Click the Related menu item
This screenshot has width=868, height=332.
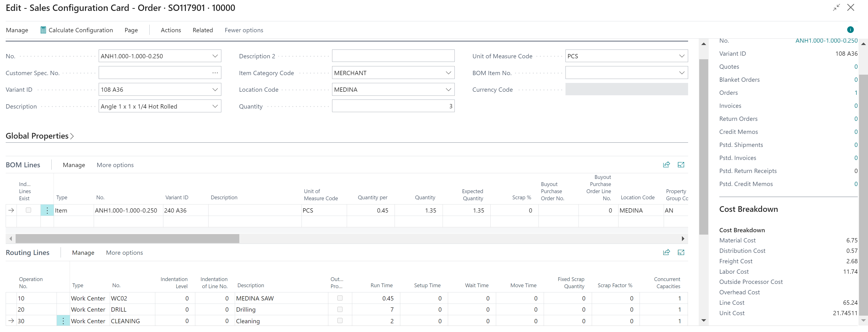pos(202,30)
